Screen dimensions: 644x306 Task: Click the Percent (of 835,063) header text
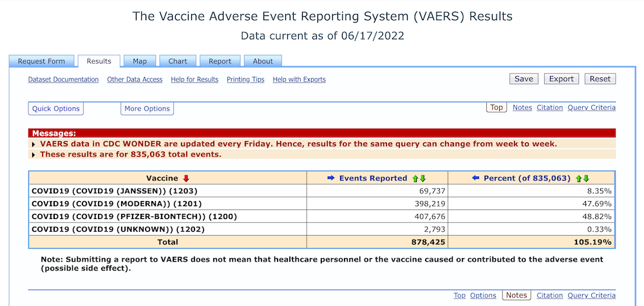point(527,178)
